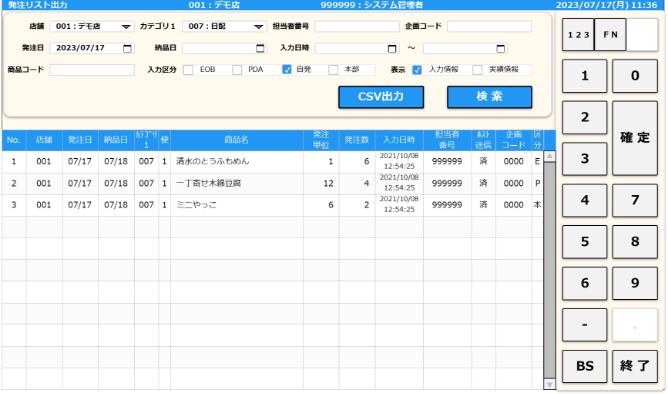668x394 pixels.
Task: Open the 納品日 calendar picker icon
Action: pos(260,49)
